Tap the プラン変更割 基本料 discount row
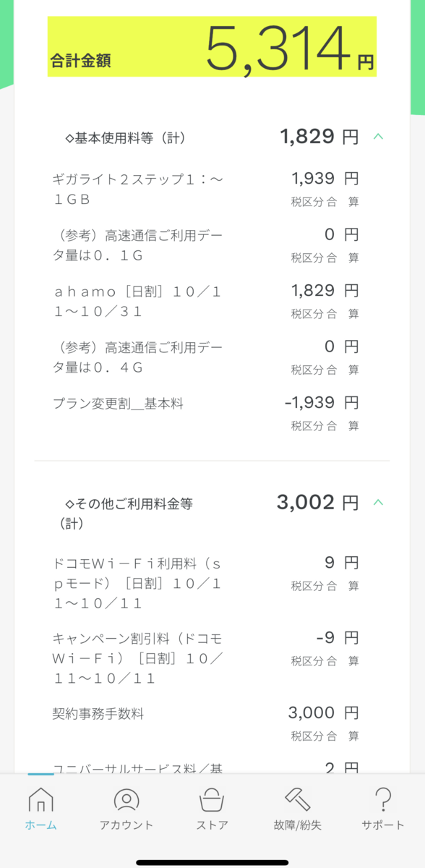The image size is (425, 868). pyautogui.click(x=206, y=414)
